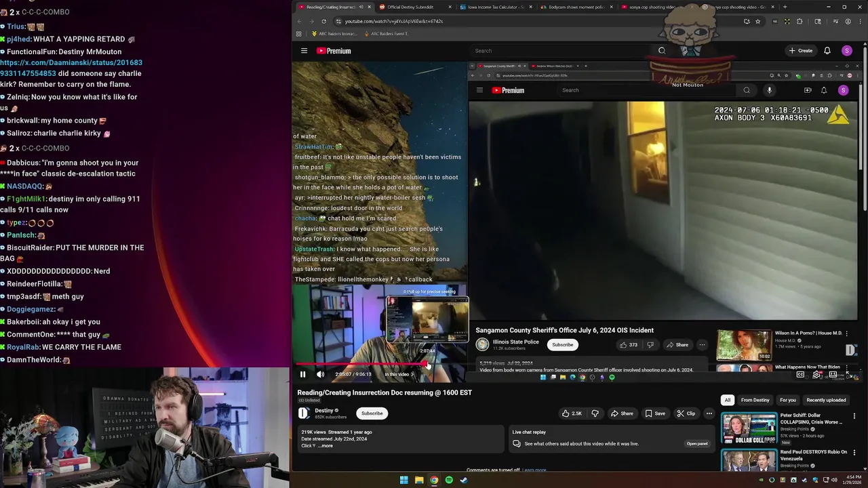Viewport: 868px width, 488px height.
Task: Open Daamianski x.com link in chat
Action: (x=71, y=68)
